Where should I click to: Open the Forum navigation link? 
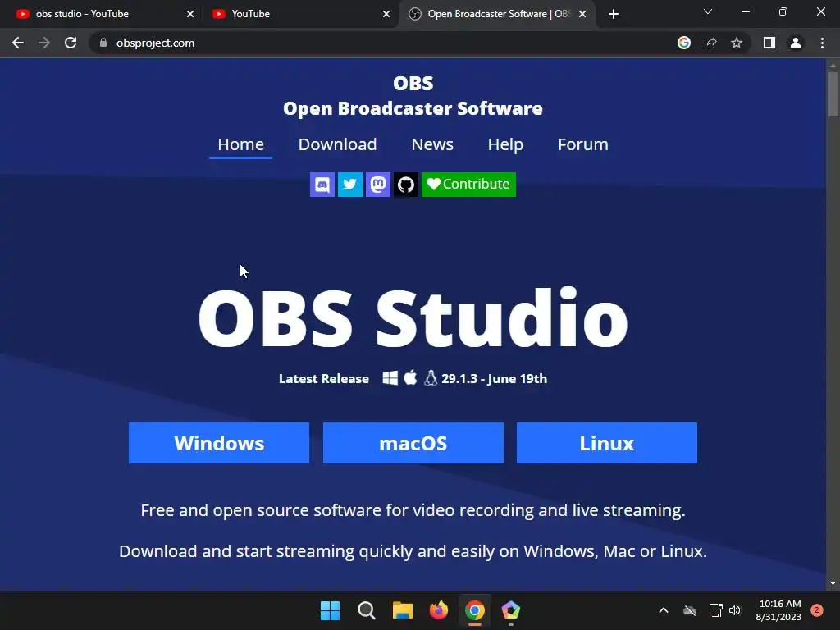[x=583, y=144]
